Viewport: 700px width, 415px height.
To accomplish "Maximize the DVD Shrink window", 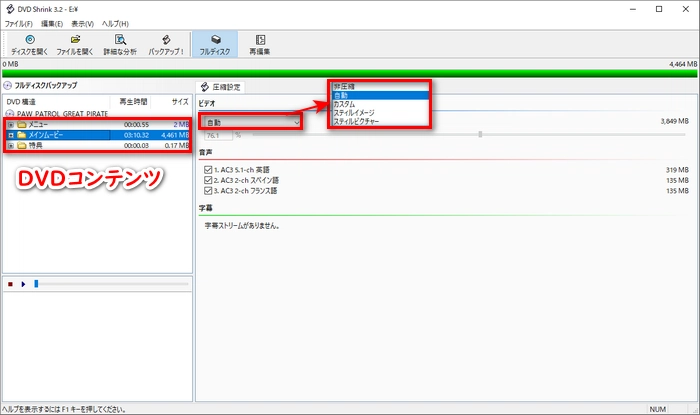I will pyautogui.click(x=659, y=9).
